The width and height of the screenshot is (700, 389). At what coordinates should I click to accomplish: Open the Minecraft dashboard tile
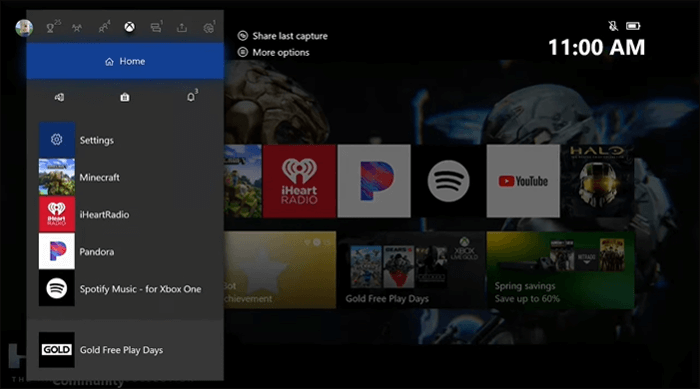pos(243,181)
